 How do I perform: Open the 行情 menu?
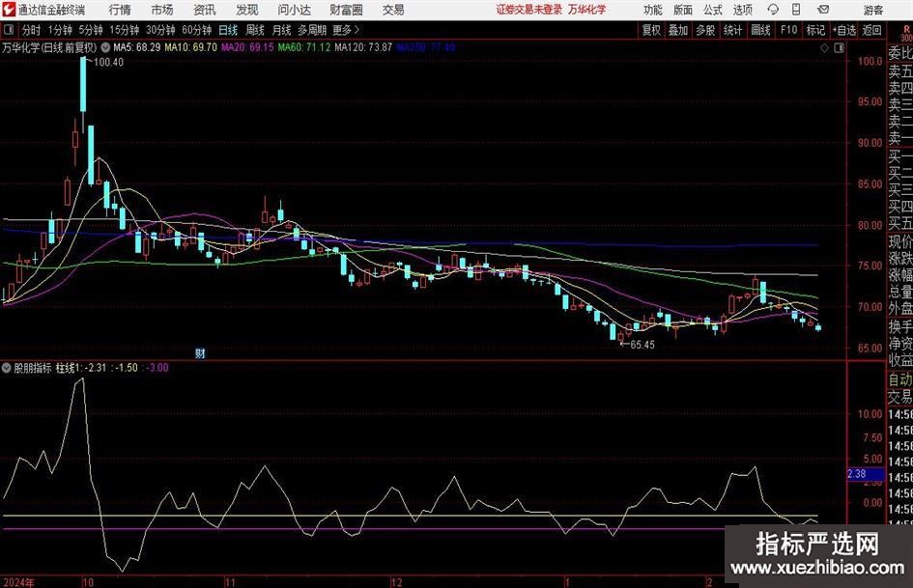pos(120,10)
